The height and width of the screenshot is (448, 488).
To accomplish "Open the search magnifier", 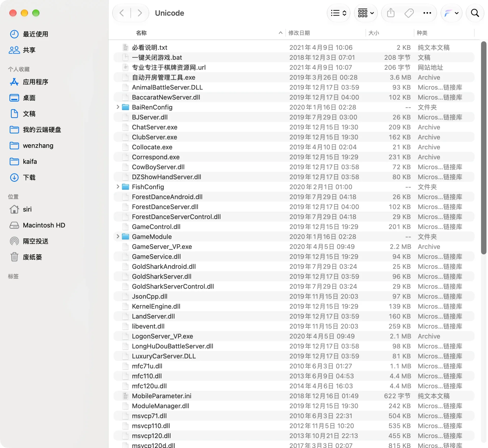I will click(475, 13).
